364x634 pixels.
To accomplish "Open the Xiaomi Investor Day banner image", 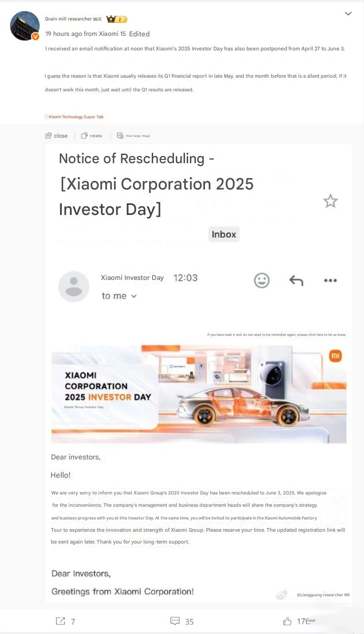I will coord(199,394).
